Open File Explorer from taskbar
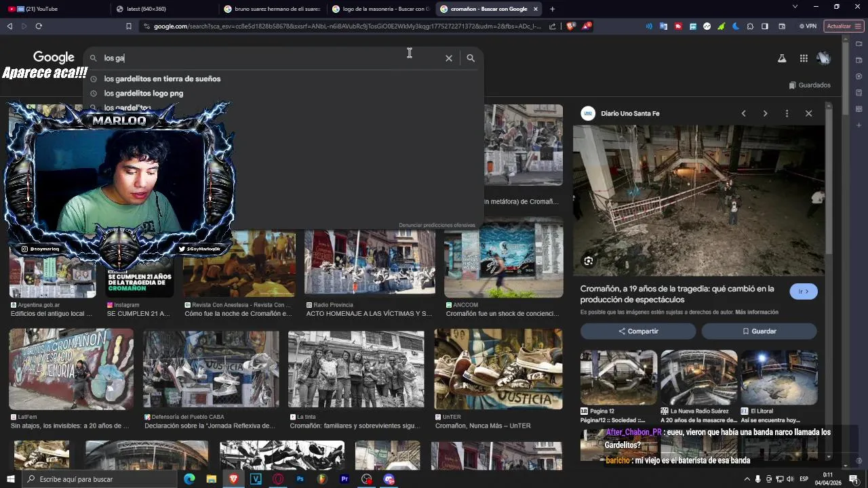 212,479
